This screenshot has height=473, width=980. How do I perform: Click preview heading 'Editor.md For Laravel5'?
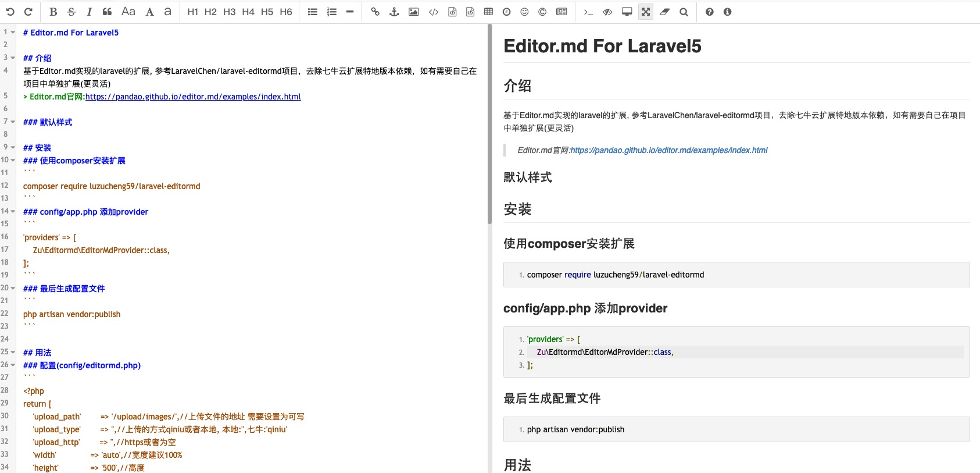602,46
